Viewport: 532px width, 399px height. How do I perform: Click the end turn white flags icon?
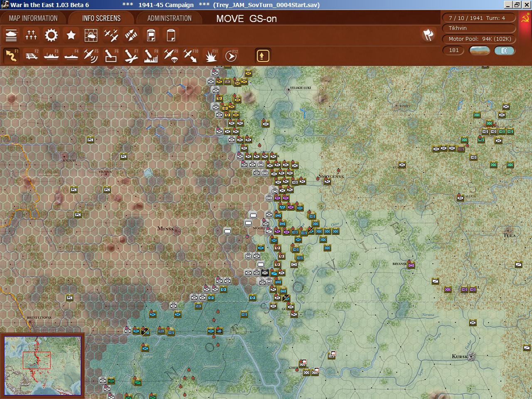(428, 35)
